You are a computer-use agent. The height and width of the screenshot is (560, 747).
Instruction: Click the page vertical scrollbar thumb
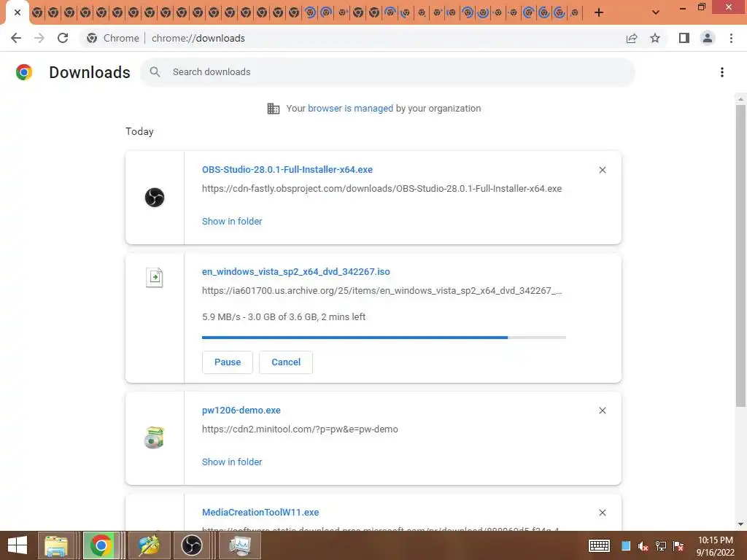(740, 256)
